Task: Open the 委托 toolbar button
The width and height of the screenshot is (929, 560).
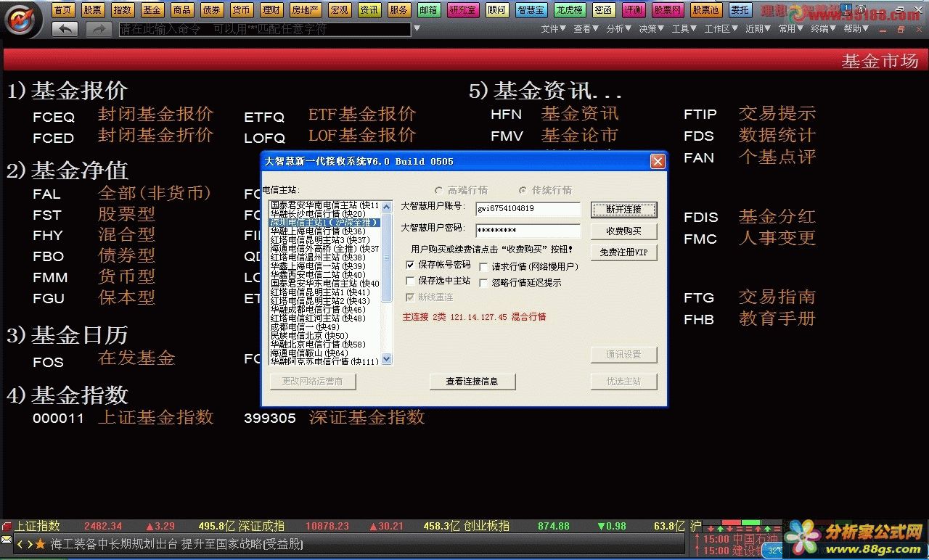Action: pyautogui.click(x=740, y=9)
